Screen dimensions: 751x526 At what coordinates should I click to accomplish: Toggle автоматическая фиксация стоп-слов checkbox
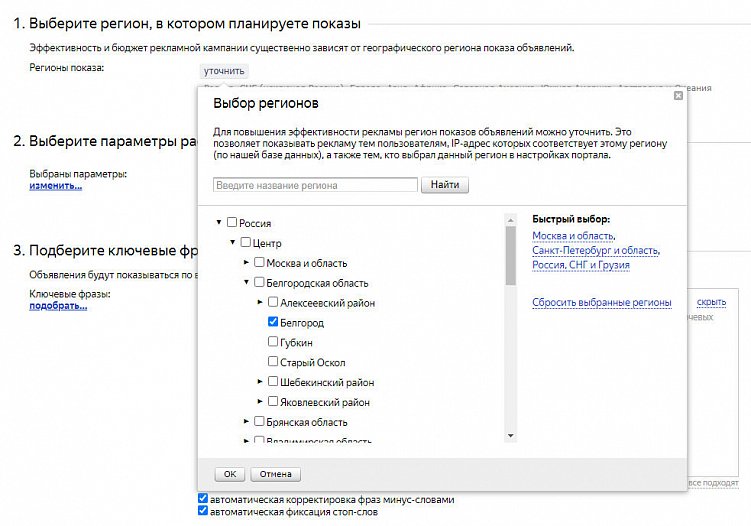pos(204,511)
